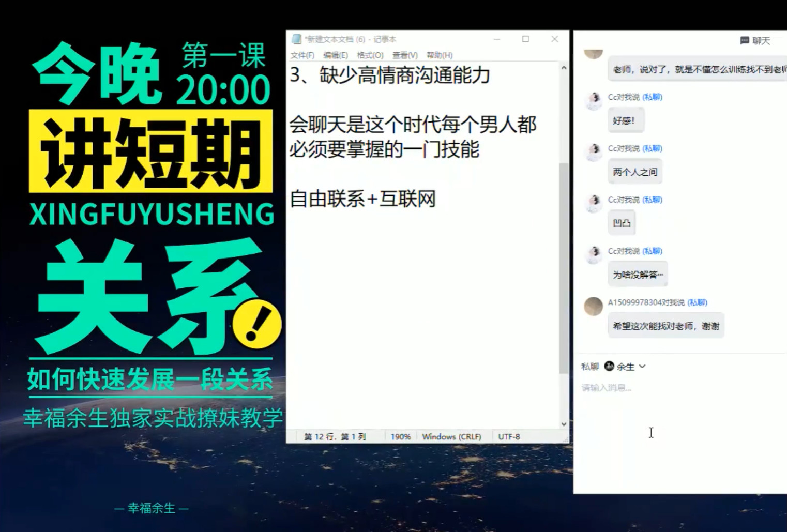Click Cc's avatar beside the 好感! message

[594, 100]
